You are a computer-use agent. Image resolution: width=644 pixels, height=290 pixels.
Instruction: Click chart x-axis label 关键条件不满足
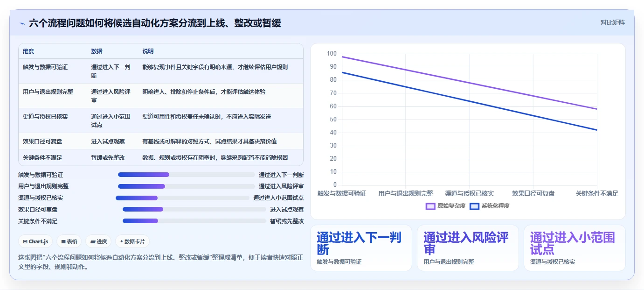tap(597, 193)
